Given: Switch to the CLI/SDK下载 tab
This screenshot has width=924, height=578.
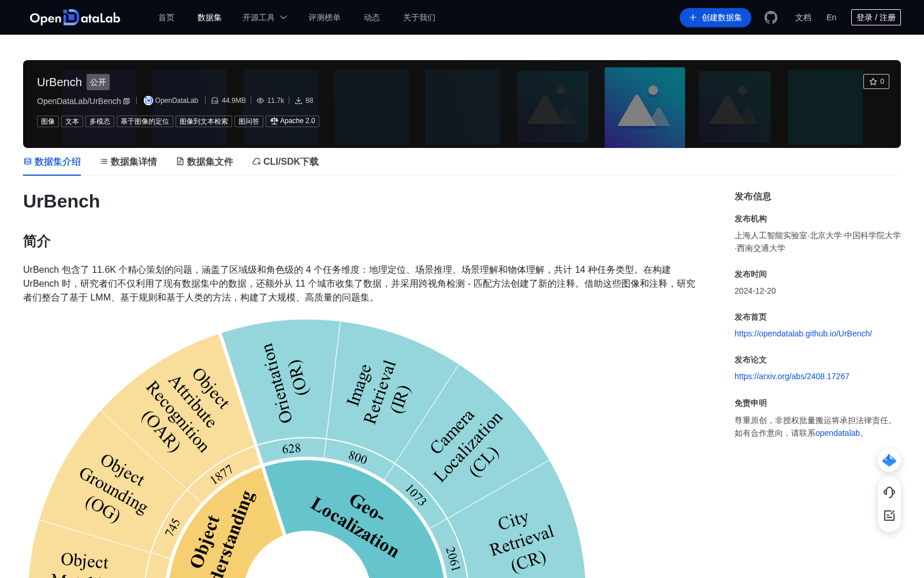Looking at the screenshot, I should 285,162.
